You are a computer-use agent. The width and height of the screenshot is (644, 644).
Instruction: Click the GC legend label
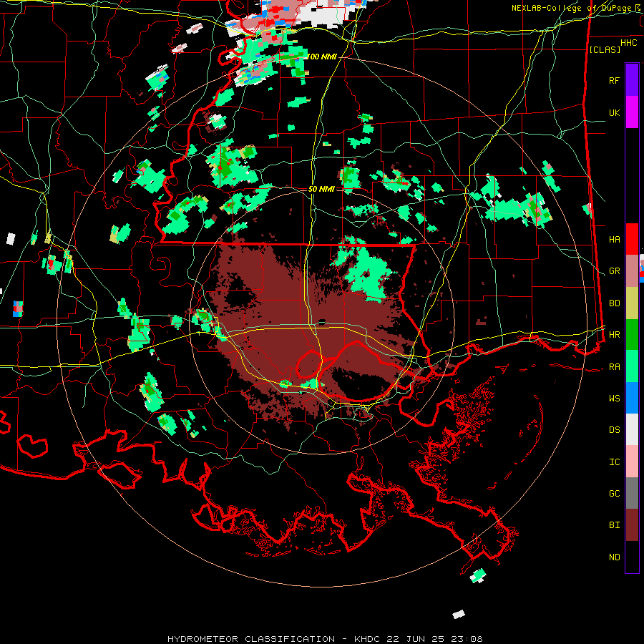click(614, 493)
